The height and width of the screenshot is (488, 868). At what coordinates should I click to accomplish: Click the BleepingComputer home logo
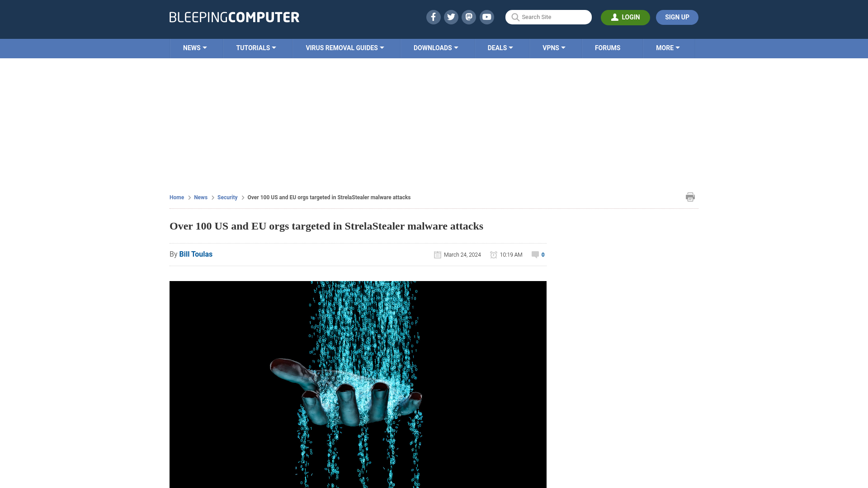(234, 17)
